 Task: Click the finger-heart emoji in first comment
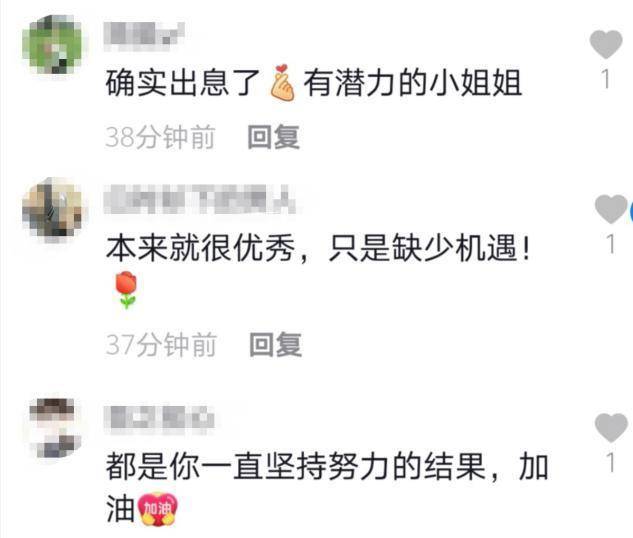pyautogui.click(x=282, y=83)
